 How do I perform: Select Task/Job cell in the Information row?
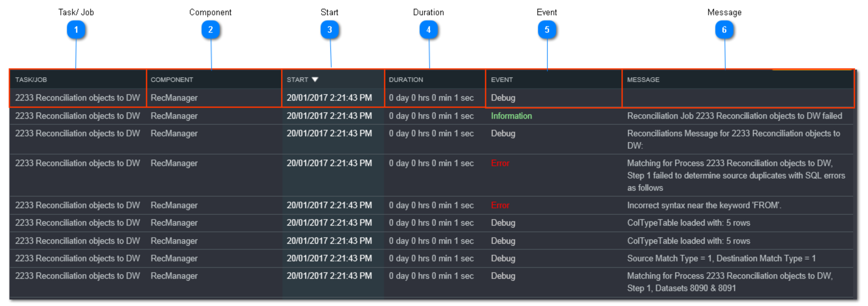[78, 116]
